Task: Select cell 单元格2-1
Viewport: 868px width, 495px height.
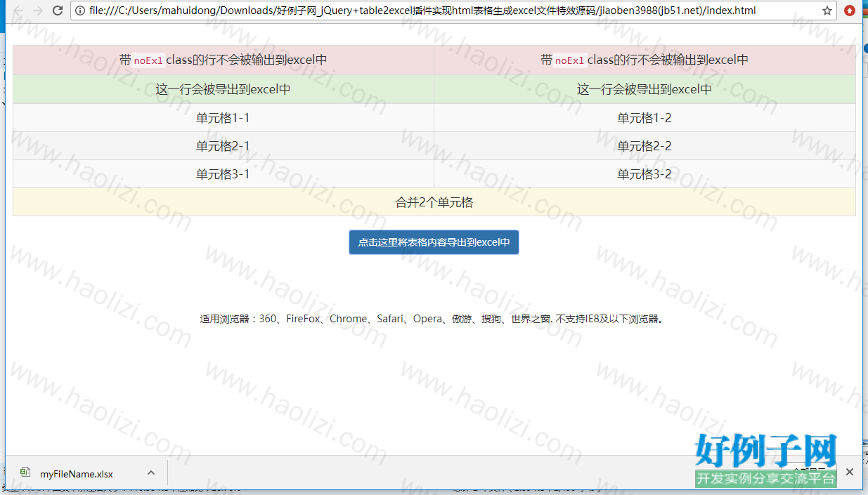Action: [x=224, y=146]
